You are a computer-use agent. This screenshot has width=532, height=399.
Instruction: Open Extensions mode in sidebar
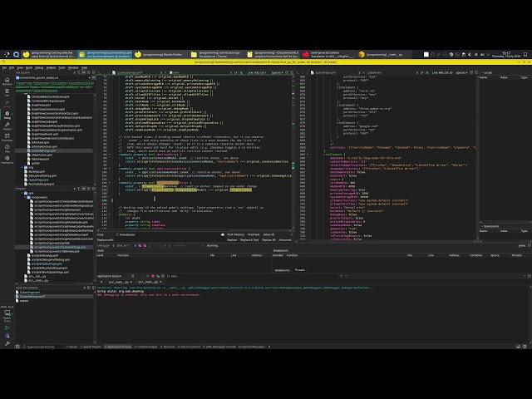[7, 137]
